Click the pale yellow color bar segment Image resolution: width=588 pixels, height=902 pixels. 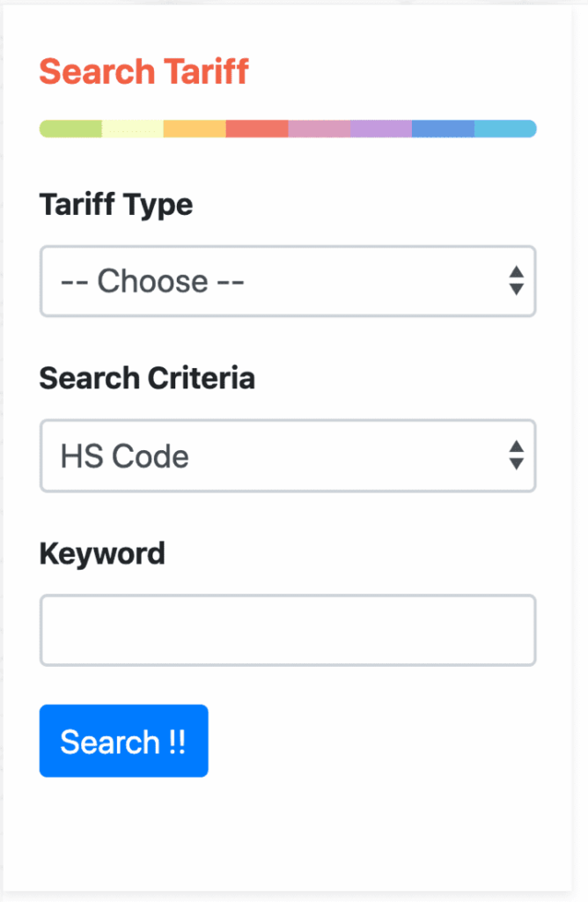[x=133, y=129]
